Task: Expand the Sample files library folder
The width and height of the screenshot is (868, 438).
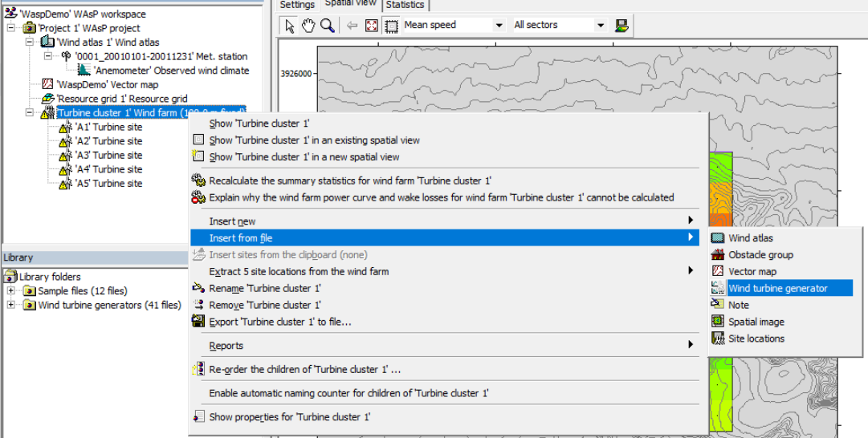Action: (x=11, y=290)
